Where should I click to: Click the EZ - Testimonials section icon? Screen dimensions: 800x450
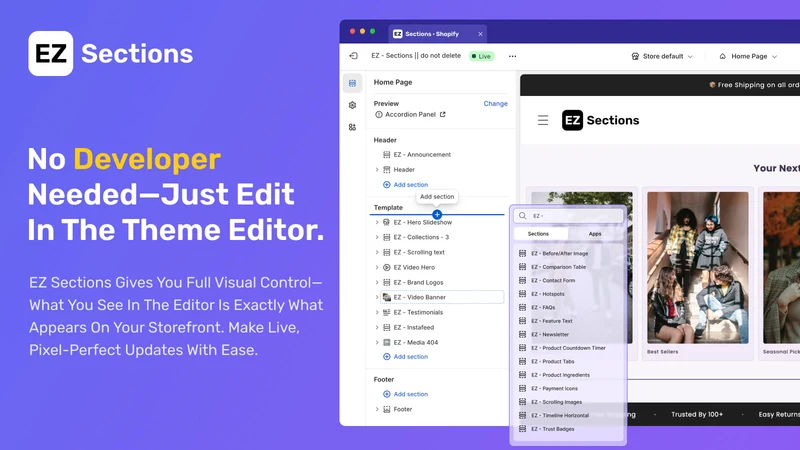tap(387, 312)
